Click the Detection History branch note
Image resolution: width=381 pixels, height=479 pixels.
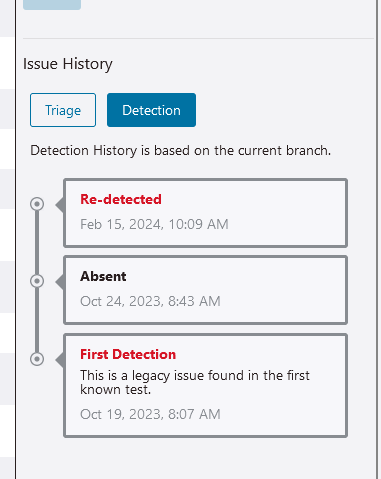tap(181, 151)
